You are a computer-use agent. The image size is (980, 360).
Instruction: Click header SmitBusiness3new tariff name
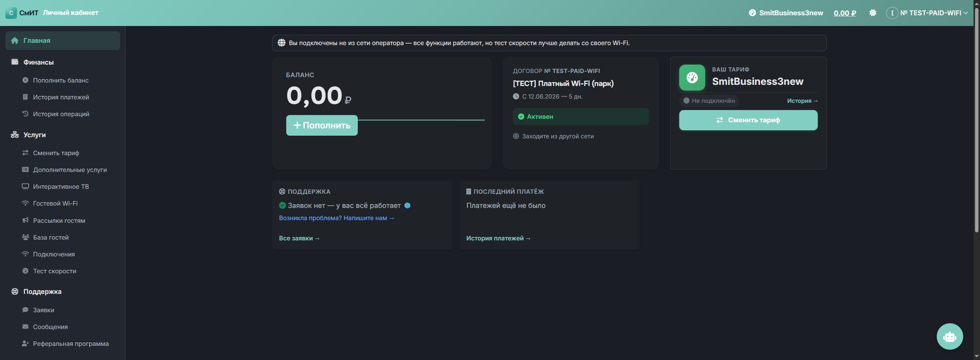[791, 13]
